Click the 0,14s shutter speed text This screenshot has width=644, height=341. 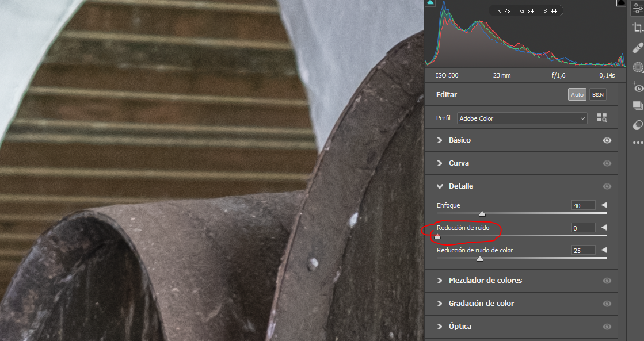(x=607, y=75)
